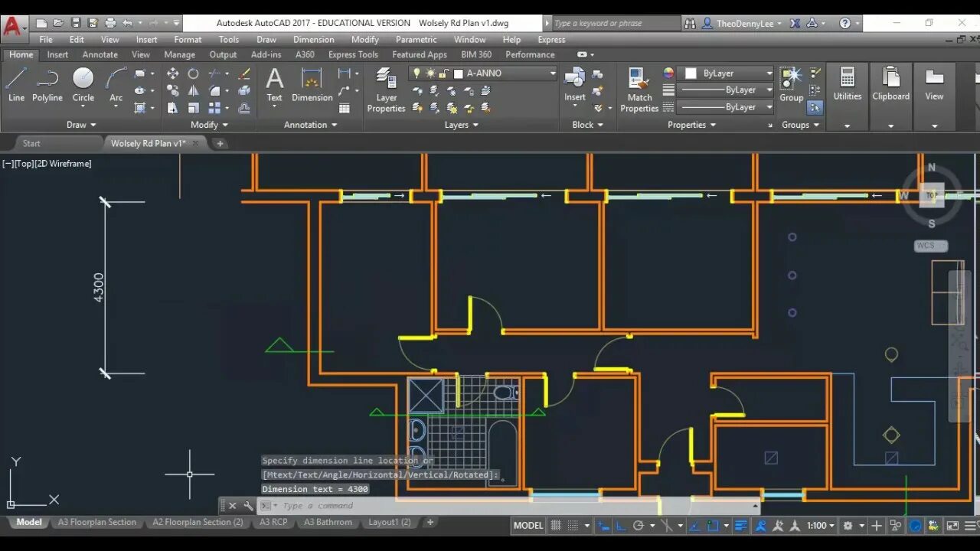The image size is (980, 551).
Task: Expand the Layers panel
Action: pos(462,125)
